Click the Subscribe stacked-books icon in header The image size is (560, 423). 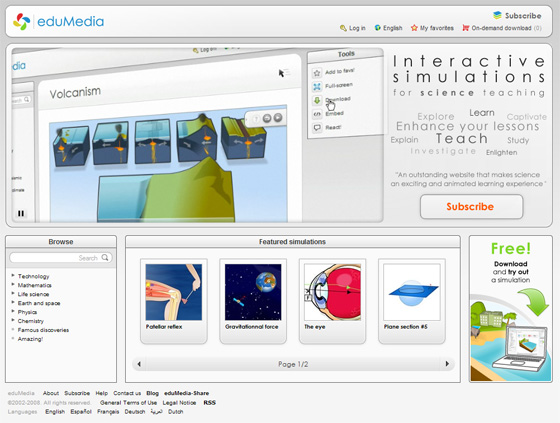[x=497, y=15]
